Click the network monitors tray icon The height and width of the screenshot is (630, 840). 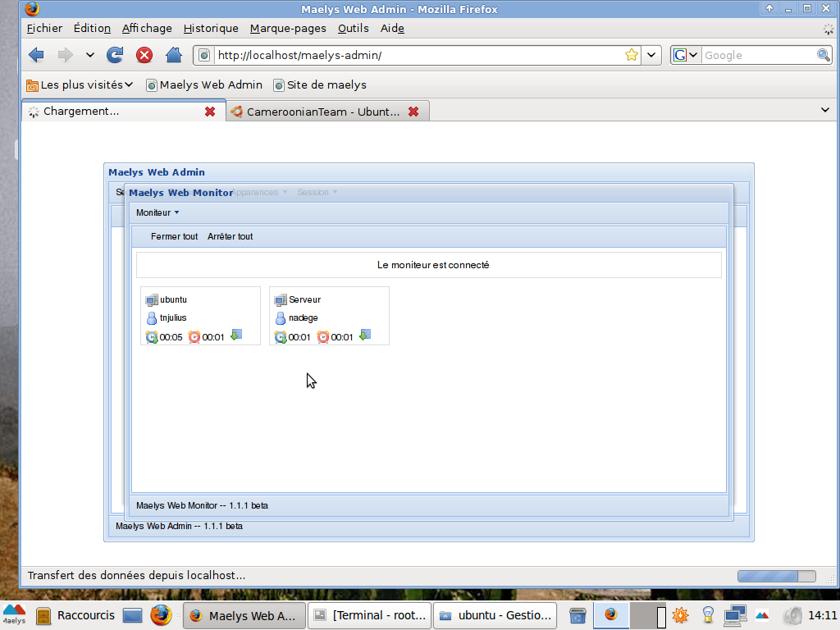pos(735,615)
